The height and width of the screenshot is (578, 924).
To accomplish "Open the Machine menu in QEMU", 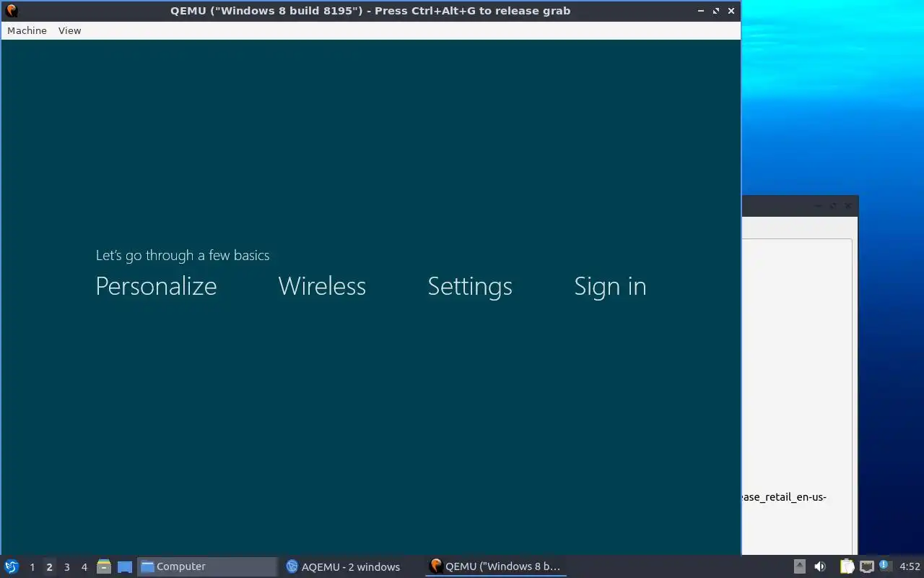I will point(27,30).
